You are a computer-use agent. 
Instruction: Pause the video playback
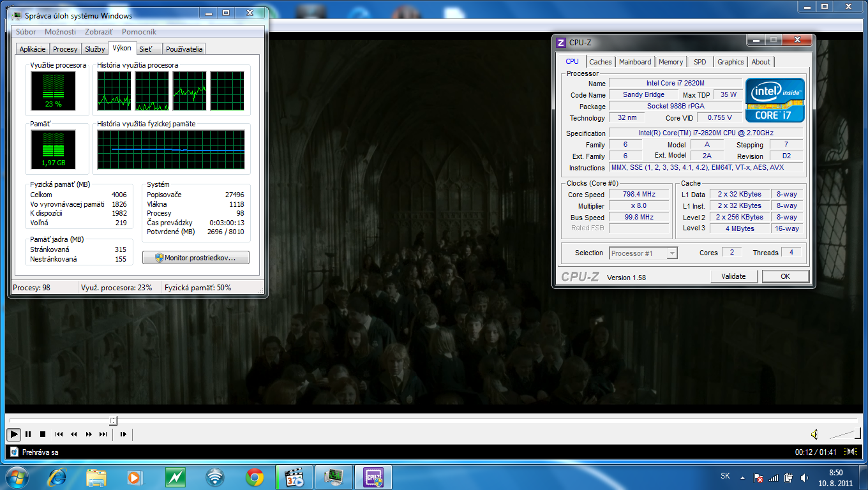[x=28, y=434]
